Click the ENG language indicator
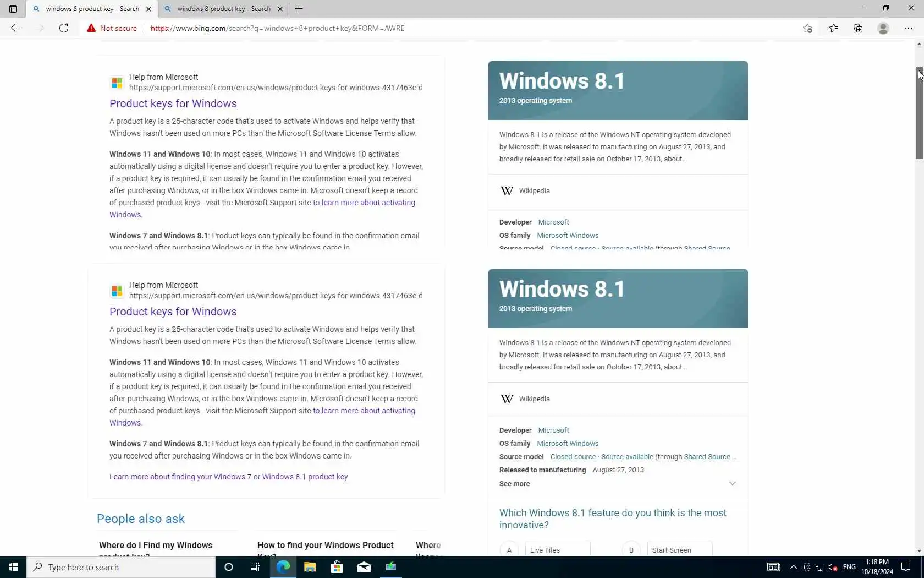 849,567
